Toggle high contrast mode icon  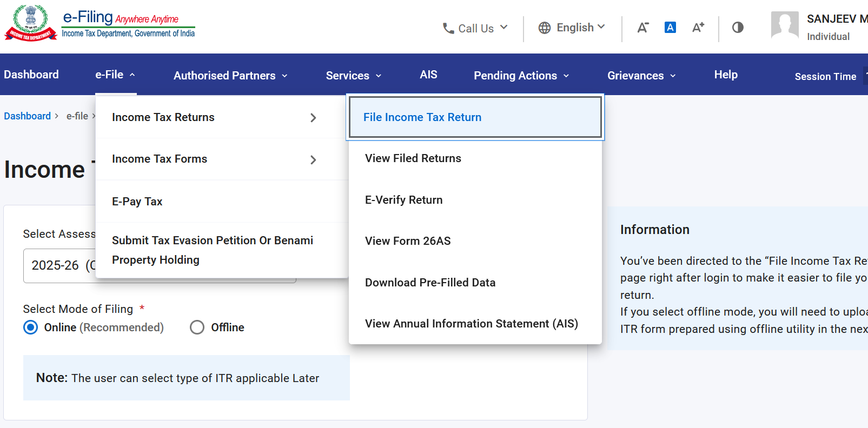[x=738, y=27]
